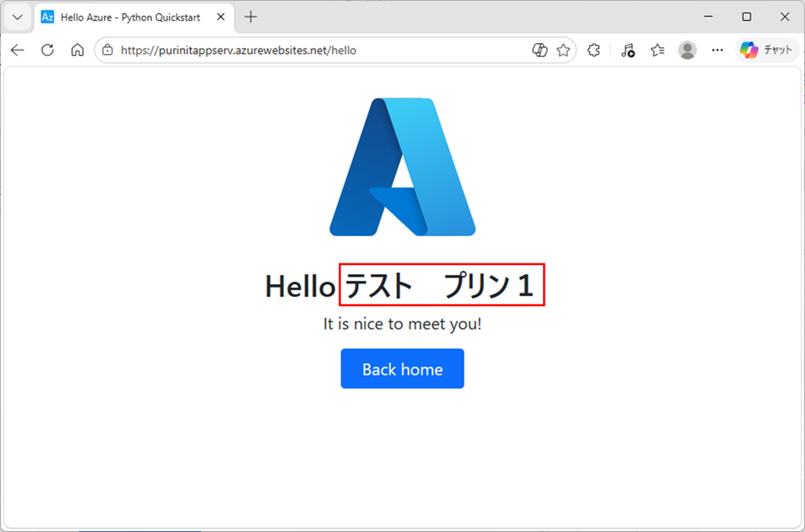This screenshot has width=805, height=532.
Task: Click the profile avatar icon
Action: click(687, 49)
